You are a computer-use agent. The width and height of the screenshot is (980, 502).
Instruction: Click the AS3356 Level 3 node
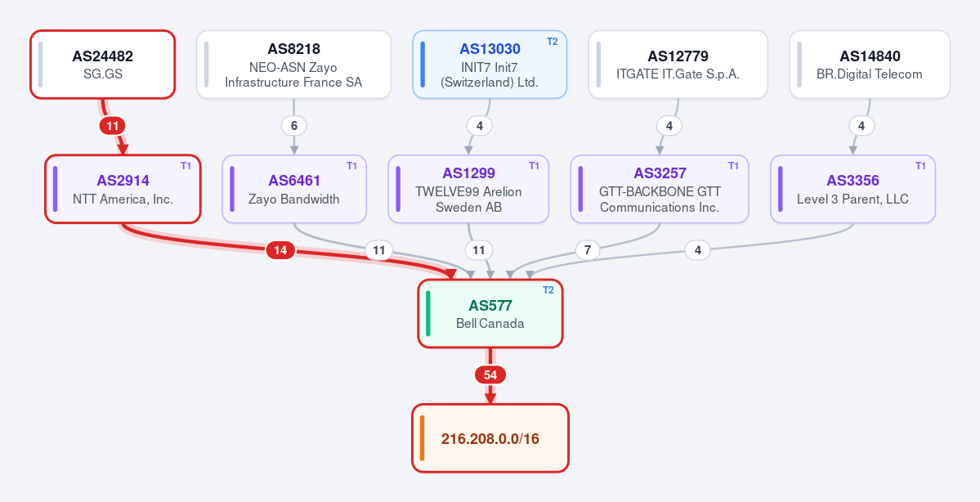click(x=853, y=189)
